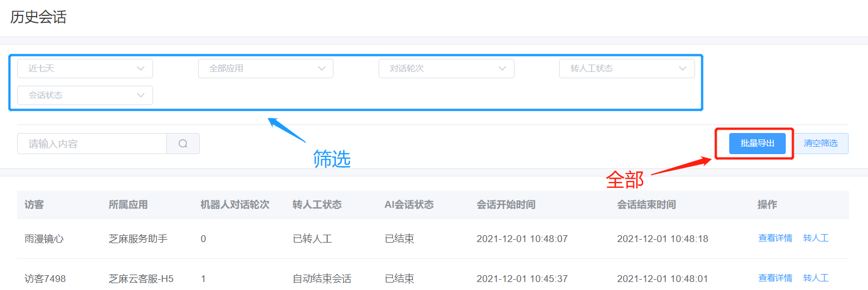
Task: Focus the 请输入内容 search input field
Action: click(x=92, y=144)
